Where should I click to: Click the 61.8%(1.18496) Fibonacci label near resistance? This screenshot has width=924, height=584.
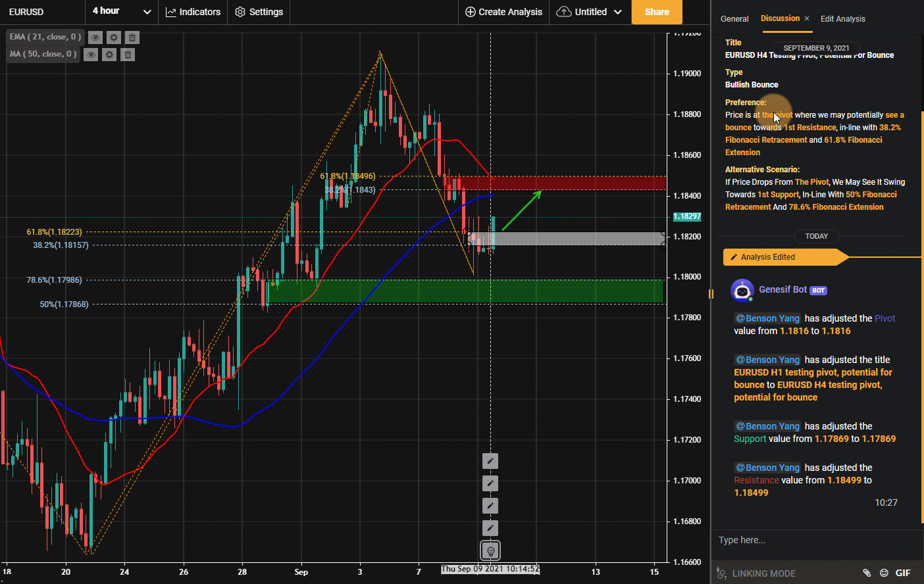347,176
